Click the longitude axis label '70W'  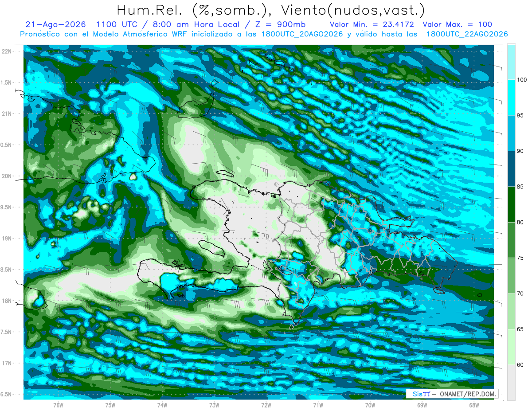[370, 405]
